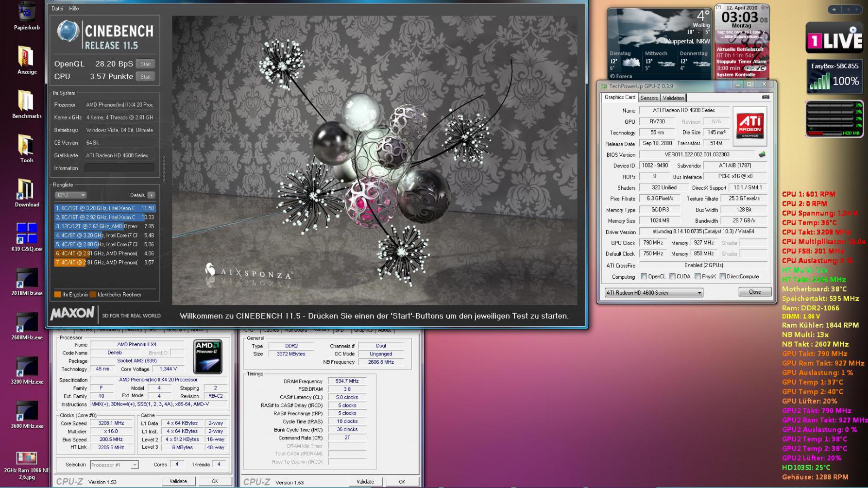Click OK in the right CPU-Z window
The height and width of the screenshot is (488, 868).
tap(402, 482)
